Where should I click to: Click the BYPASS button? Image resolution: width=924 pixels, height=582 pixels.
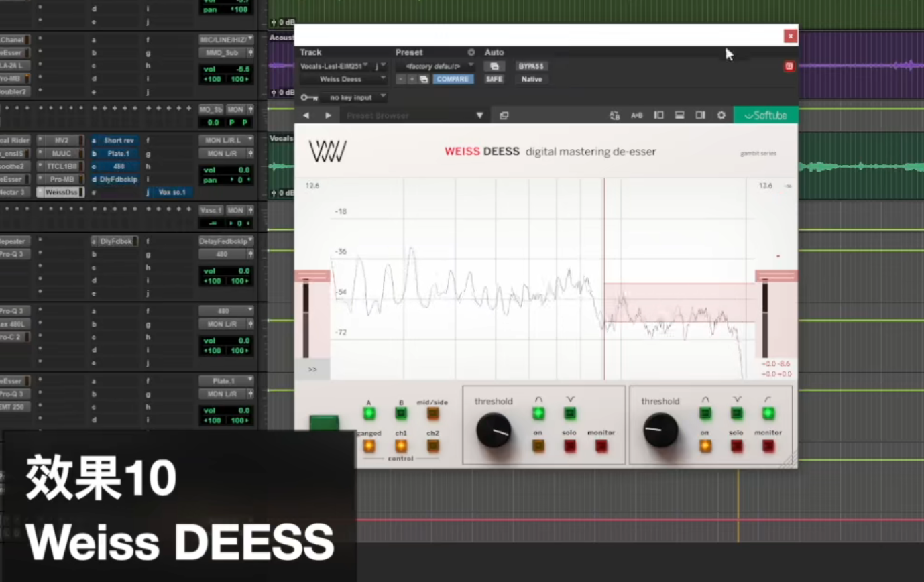pyautogui.click(x=532, y=66)
